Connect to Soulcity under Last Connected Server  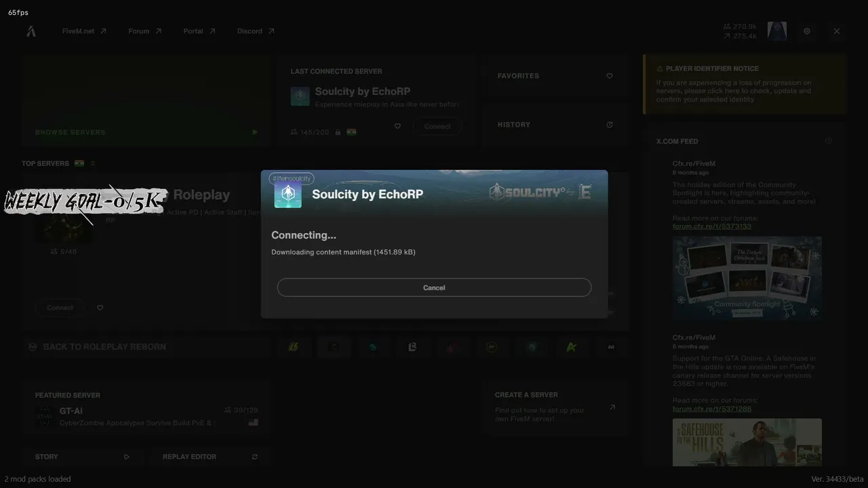click(437, 126)
